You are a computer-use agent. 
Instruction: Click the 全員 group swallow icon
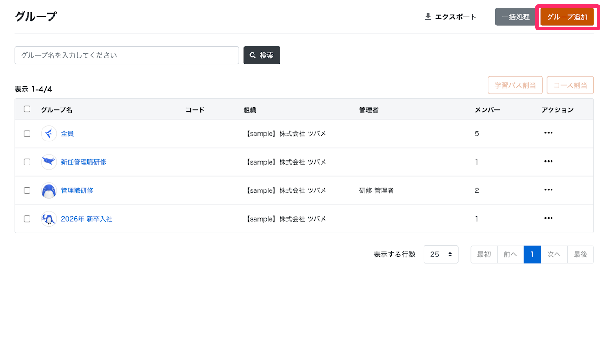49,133
